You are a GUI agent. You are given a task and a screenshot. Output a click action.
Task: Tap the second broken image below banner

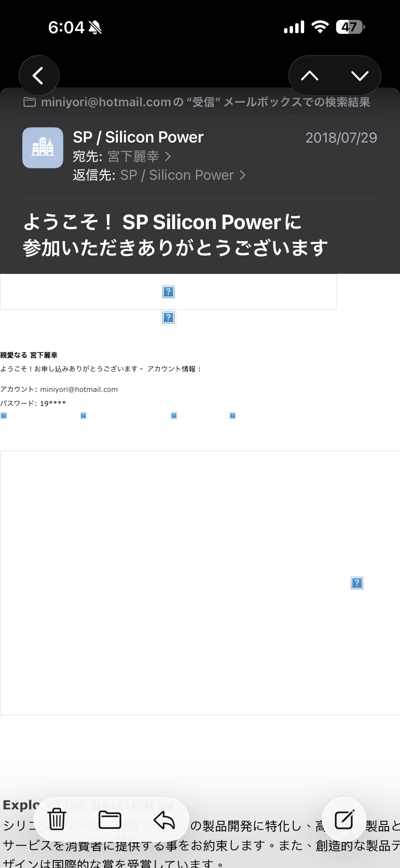click(x=168, y=317)
